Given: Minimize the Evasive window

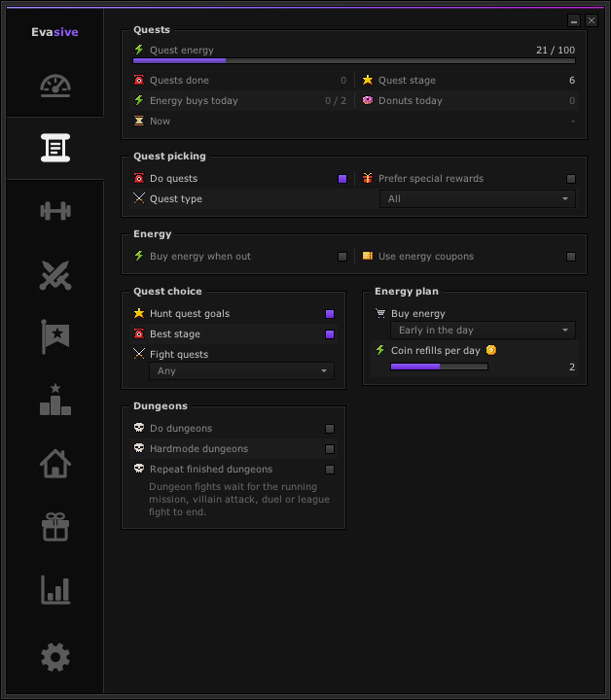Looking at the screenshot, I should [x=574, y=20].
